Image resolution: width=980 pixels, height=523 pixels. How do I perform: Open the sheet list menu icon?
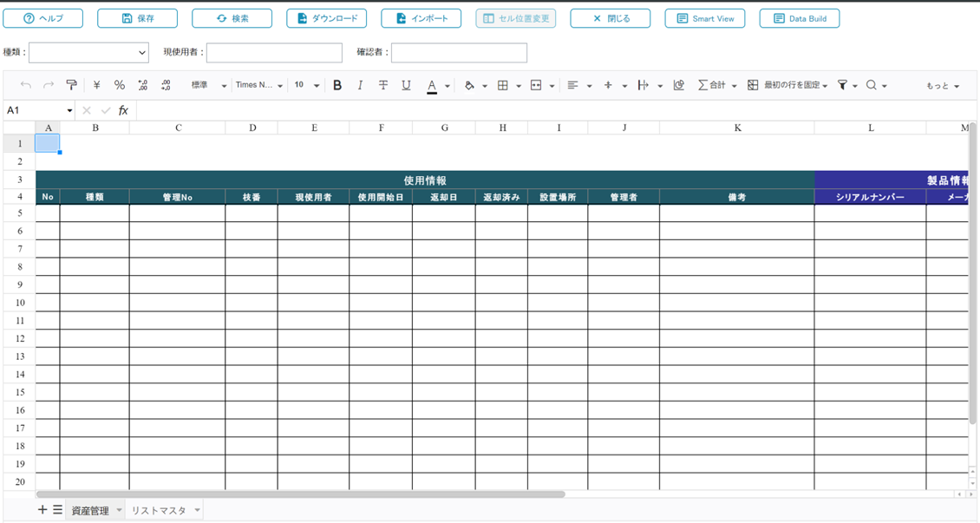pyautogui.click(x=57, y=510)
